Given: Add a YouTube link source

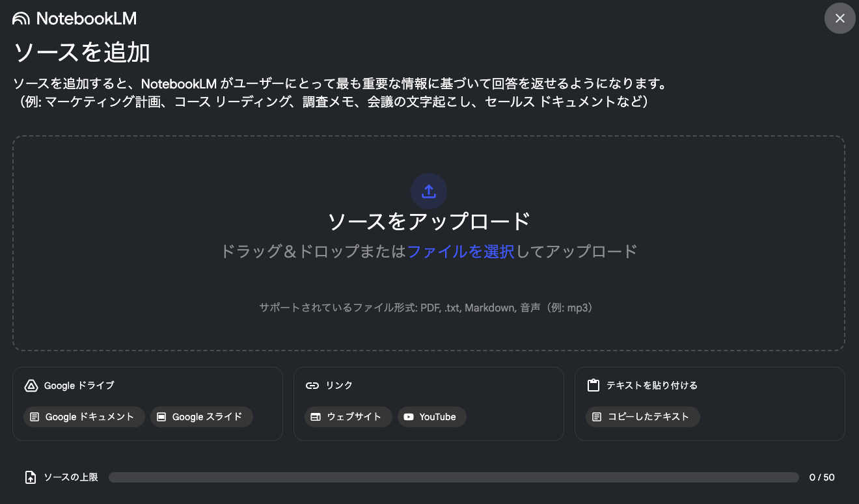Looking at the screenshot, I should [432, 417].
